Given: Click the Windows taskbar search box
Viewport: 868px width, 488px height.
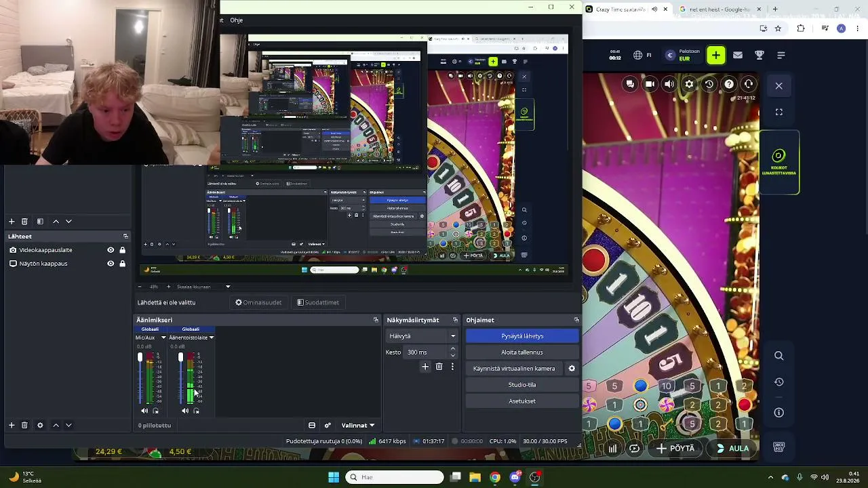Looking at the screenshot, I should pos(395,477).
